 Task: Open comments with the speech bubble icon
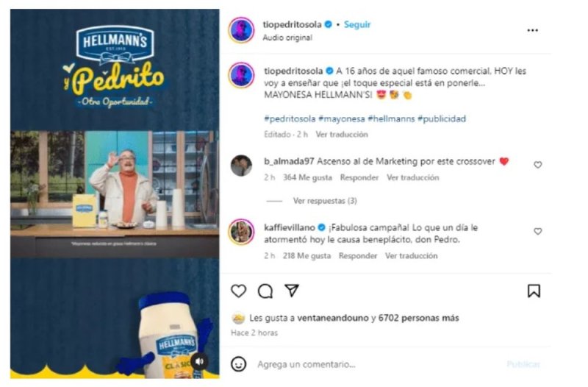point(265,291)
